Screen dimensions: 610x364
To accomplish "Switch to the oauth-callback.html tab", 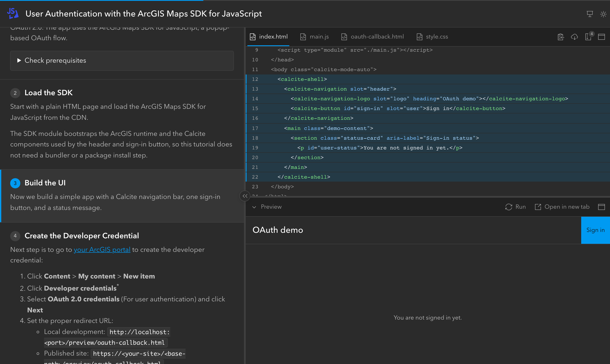I will coord(372,37).
